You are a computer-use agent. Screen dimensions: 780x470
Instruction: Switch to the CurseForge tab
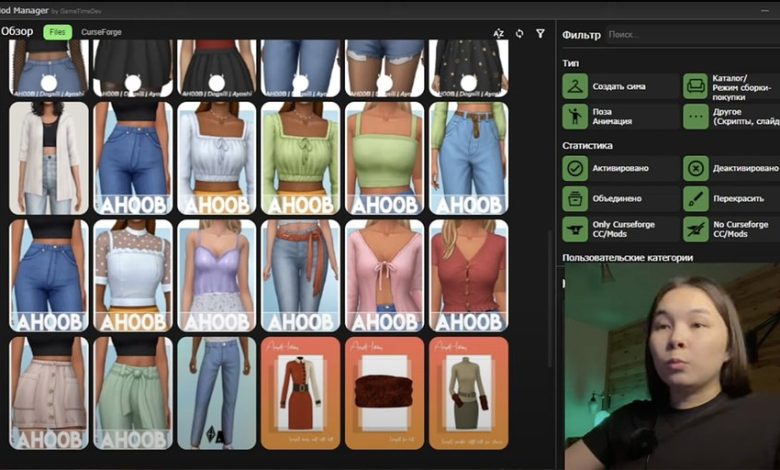tap(100, 32)
